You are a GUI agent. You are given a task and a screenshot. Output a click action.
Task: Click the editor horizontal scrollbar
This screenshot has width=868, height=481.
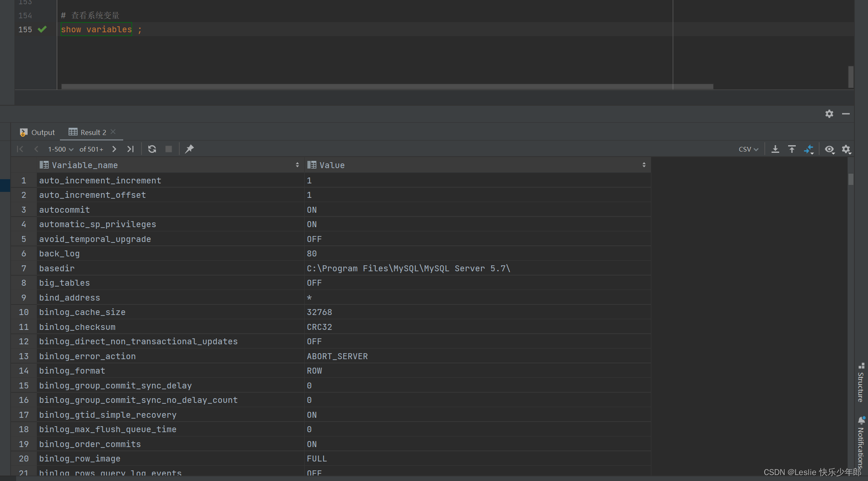[x=387, y=87]
